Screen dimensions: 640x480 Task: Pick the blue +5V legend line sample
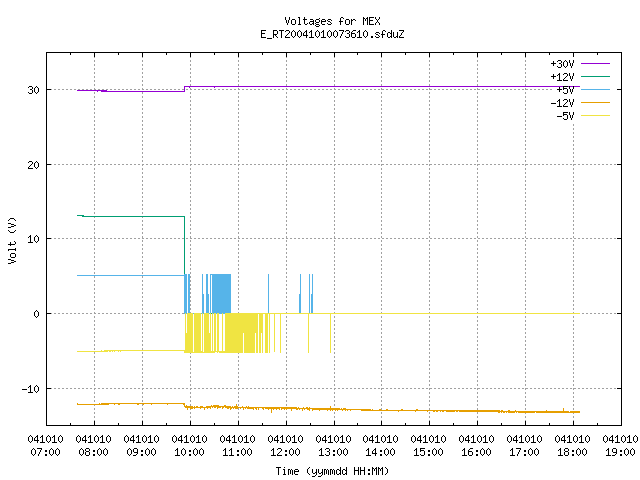tap(595, 89)
